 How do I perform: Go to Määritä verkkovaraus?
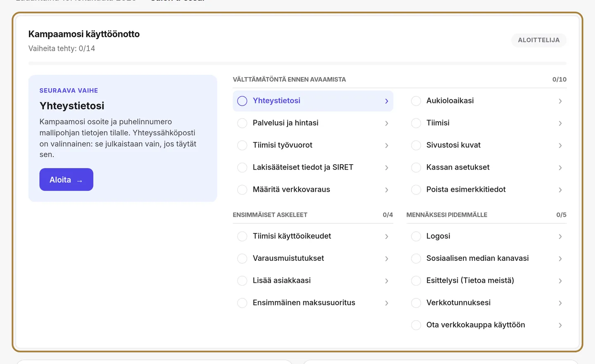[x=313, y=190]
